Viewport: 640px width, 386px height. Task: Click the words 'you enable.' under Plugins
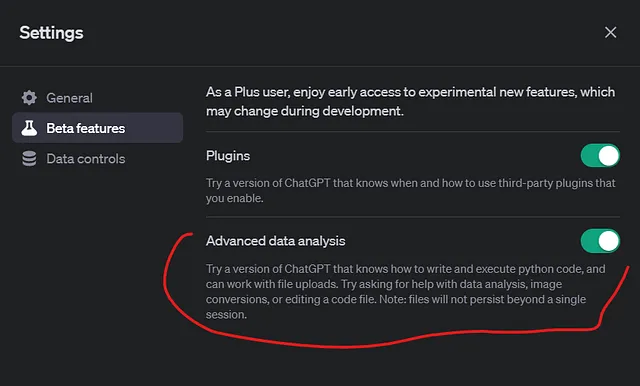coord(234,198)
